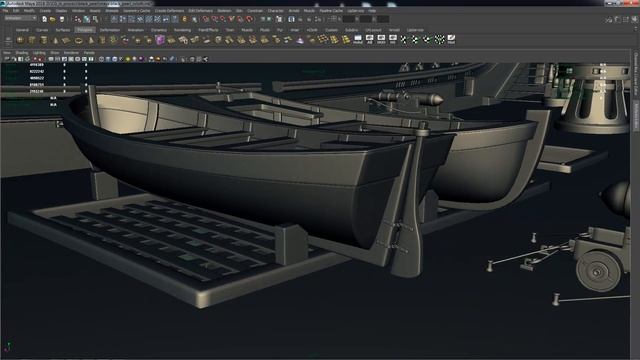
Task: Toggle snap to grids magnet
Action: coord(205,19)
